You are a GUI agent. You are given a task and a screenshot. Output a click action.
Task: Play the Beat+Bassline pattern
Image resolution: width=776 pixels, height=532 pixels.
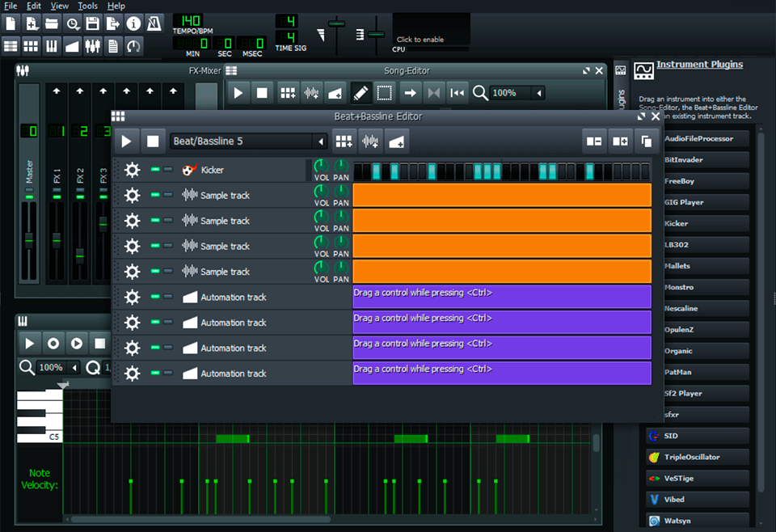(x=125, y=141)
